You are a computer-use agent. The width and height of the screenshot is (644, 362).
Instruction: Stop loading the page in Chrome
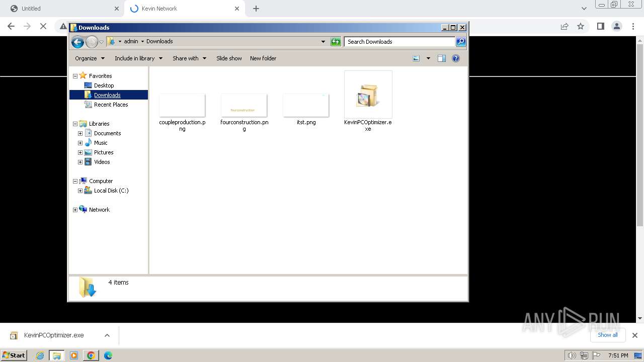click(43, 26)
